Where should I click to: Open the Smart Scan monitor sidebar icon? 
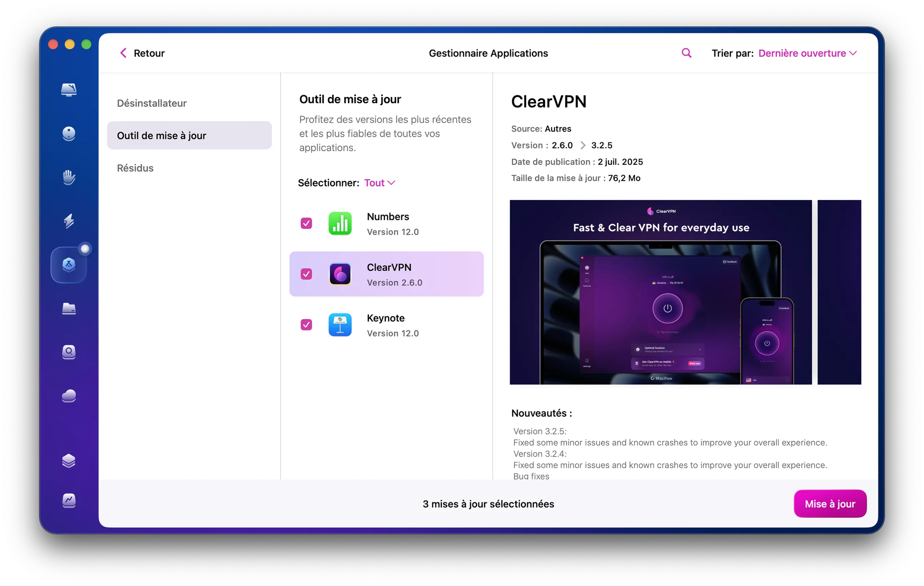[x=69, y=90]
